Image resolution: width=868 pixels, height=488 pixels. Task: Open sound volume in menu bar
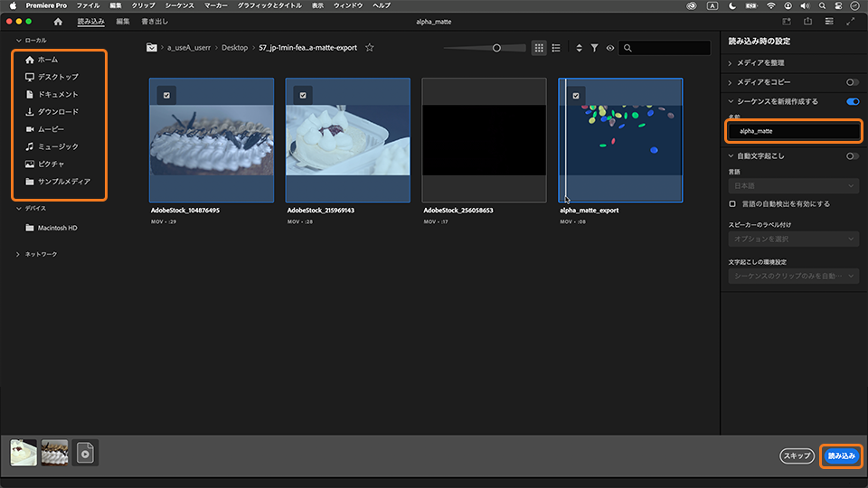[805, 5]
